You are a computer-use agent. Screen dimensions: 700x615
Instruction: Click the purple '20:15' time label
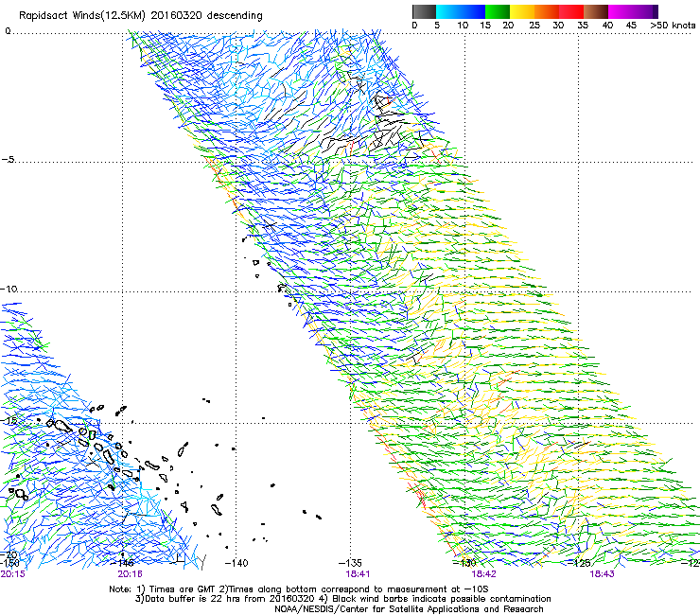(12, 574)
